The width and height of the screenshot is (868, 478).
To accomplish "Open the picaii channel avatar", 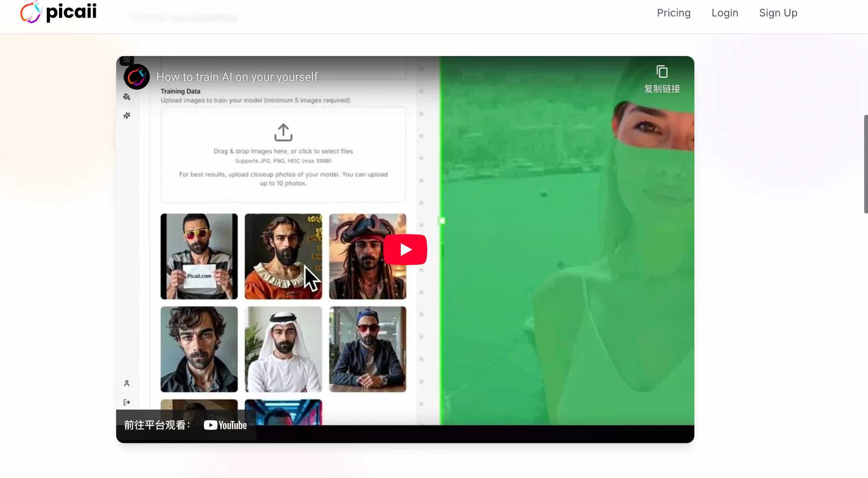I will coord(137,77).
